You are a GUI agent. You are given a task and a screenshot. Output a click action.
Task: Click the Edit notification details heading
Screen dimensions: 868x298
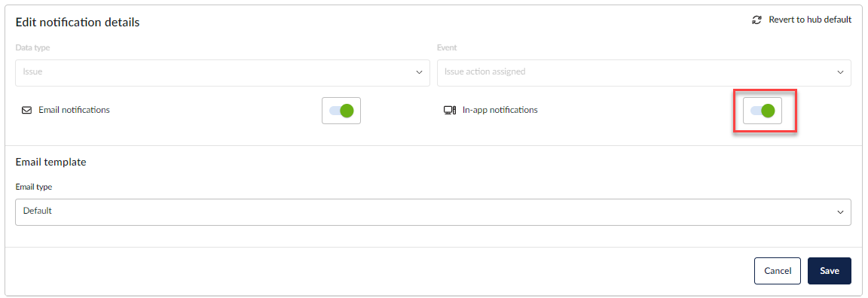(x=78, y=23)
